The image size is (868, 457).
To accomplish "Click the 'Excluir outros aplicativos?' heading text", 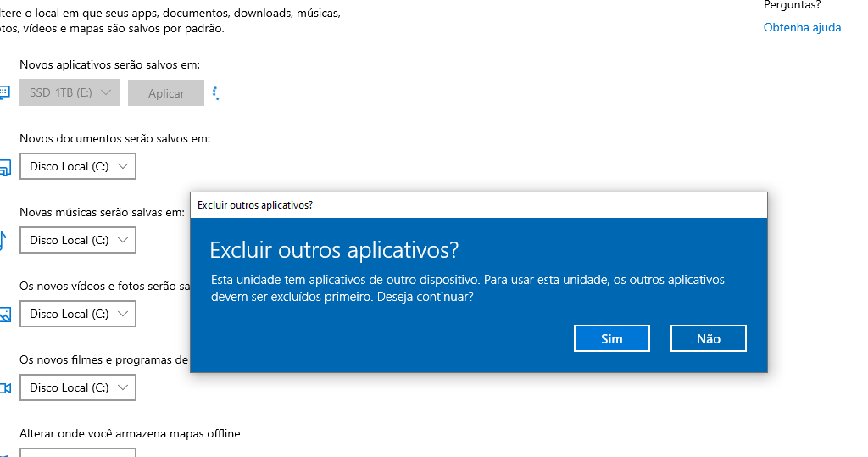I will (334, 250).
